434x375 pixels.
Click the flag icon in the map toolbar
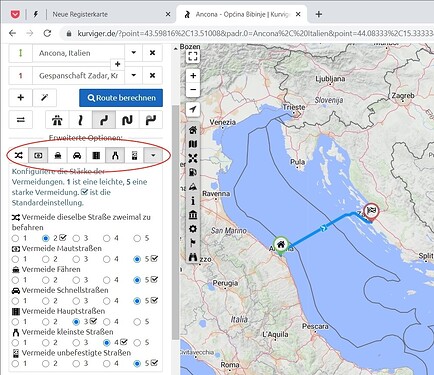[193, 243]
